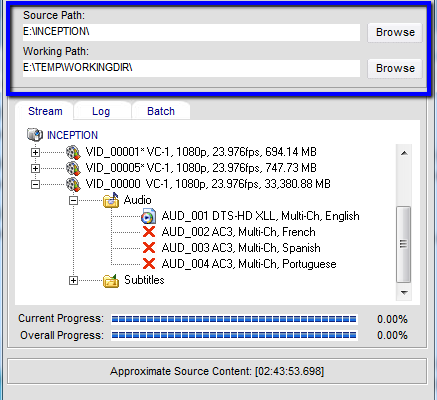The width and height of the screenshot is (437, 400).
Task: Toggle red X on AUD_004 Portuguese track
Action: [x=149, y=264]
